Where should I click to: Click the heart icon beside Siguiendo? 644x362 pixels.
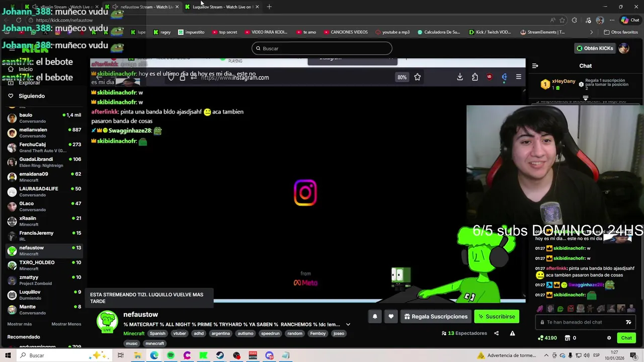pyautogui.click(x=11, y=96)
